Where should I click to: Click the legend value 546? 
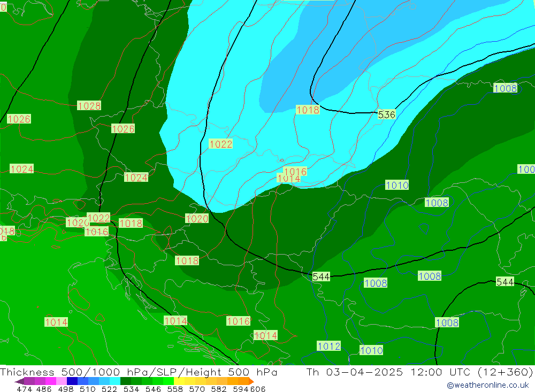click(153, 389)
